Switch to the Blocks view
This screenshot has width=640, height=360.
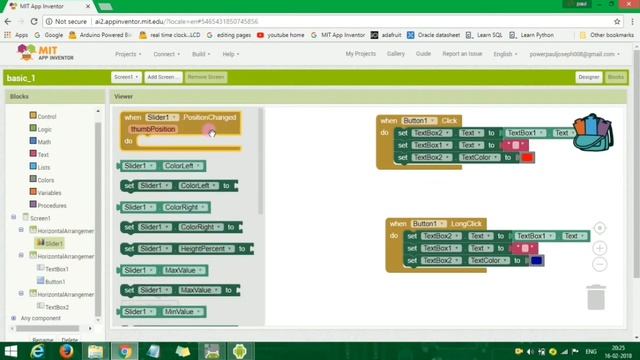[616, 77]
